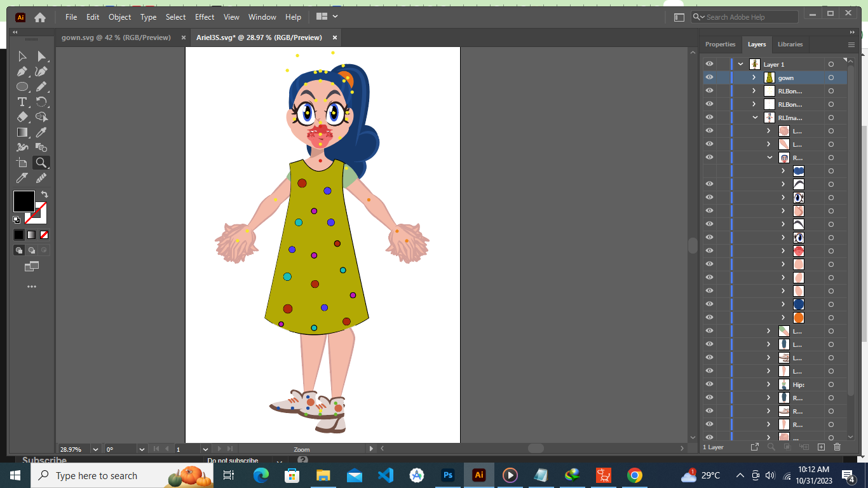868x488 pixels.
Task: Open the Effect menu
Action: click(205, 17)
